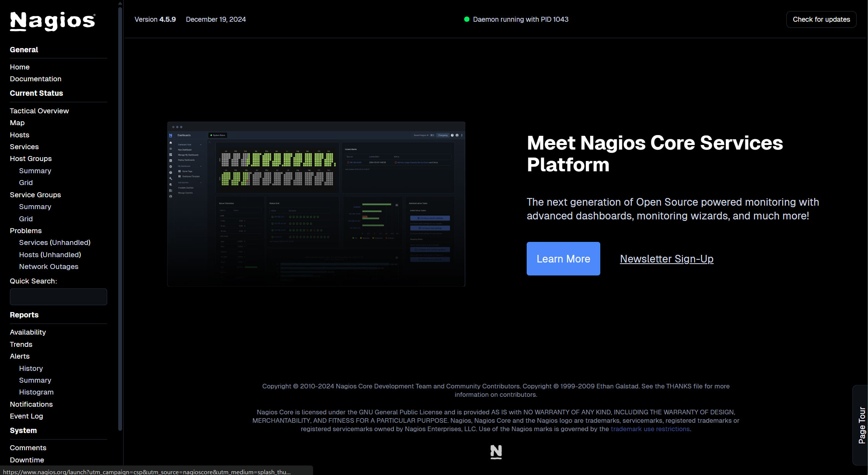Viewport: 868px width, 475px height.
Task: Open History under Alerts
Action: click(x=31, y=368)
